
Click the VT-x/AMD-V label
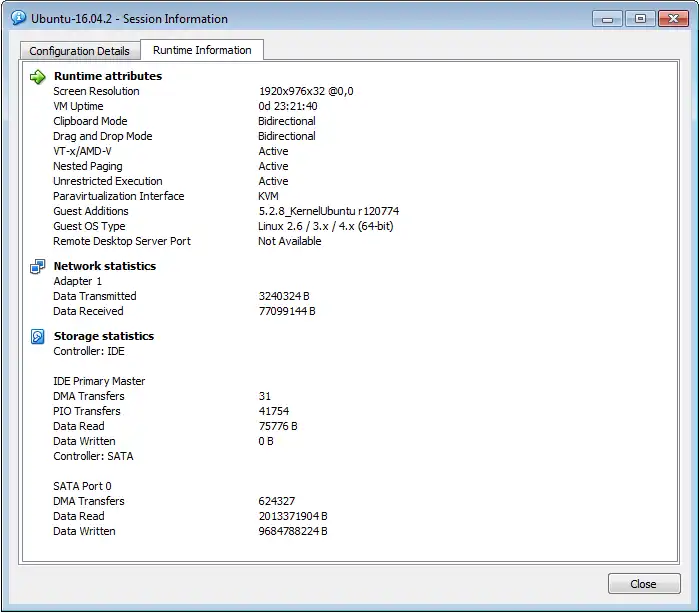82,151
